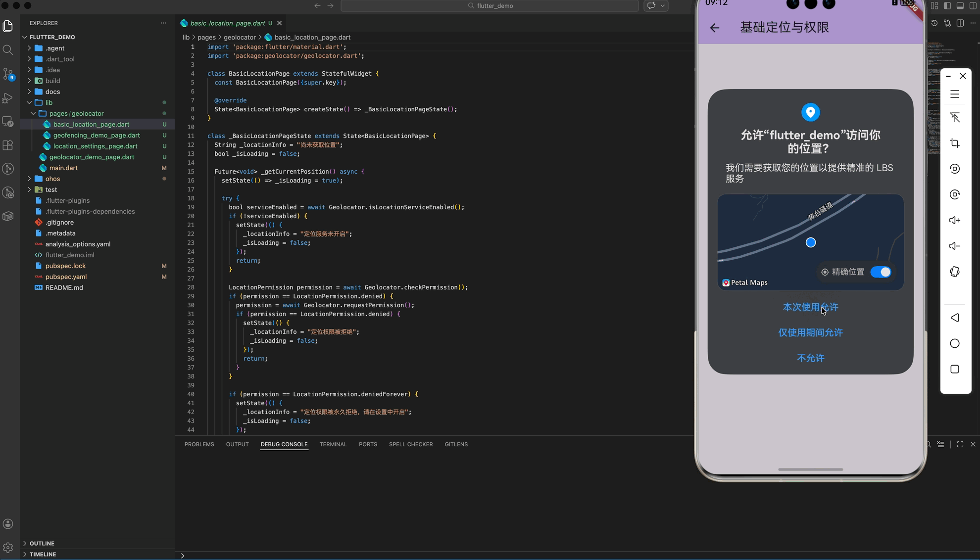This screenshot has height=560, width=980.
Task: Toggle the secondary side bar visibility
Action: point(973,5)
